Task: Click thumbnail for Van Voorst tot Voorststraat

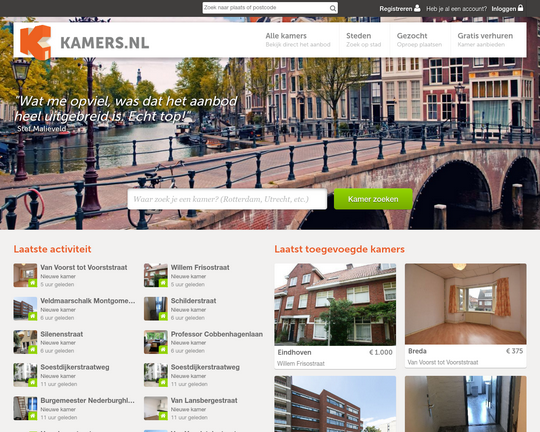Action: pos(25,275)
